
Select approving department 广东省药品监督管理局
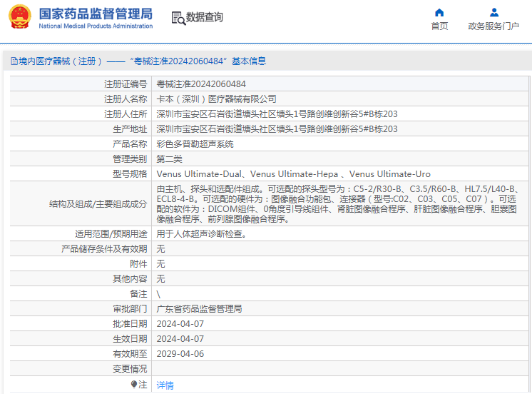click(x=199, y=309)
